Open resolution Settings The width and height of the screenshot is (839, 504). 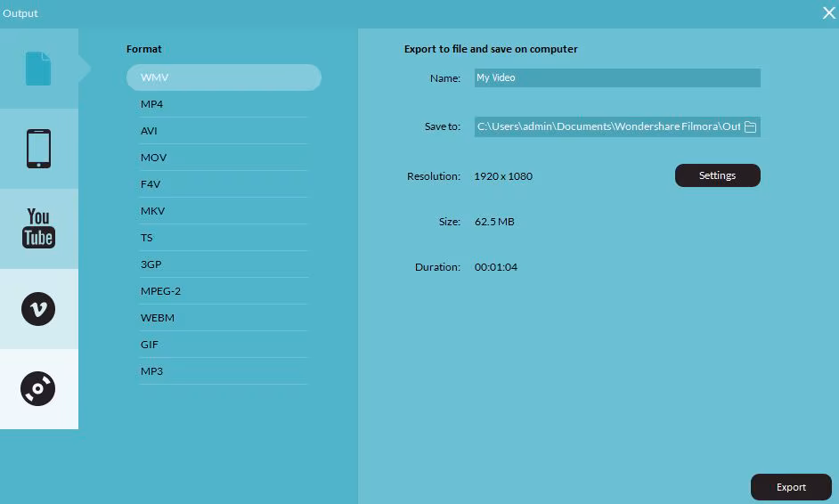(x=718, y=175)
